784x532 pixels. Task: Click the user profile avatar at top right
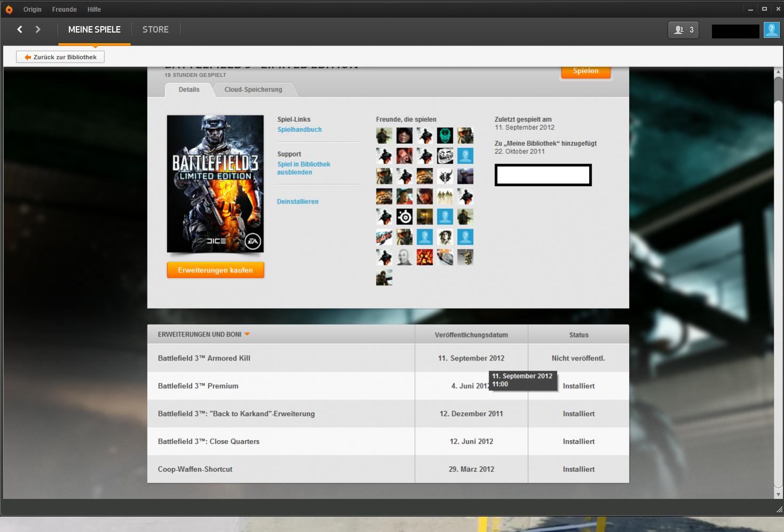771,30
